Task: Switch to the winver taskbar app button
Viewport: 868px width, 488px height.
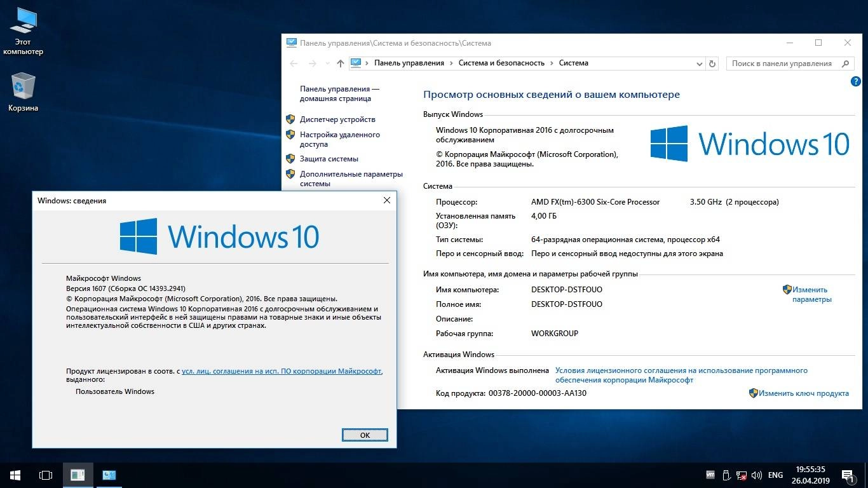Action: click(78, 475)
